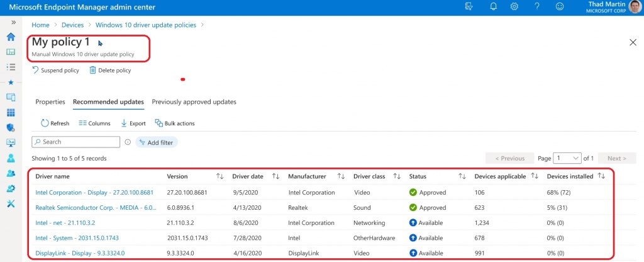Screen dimensions: 644x262
Task: Open Thad Martin account menu
Action: (x=615, y=7)
